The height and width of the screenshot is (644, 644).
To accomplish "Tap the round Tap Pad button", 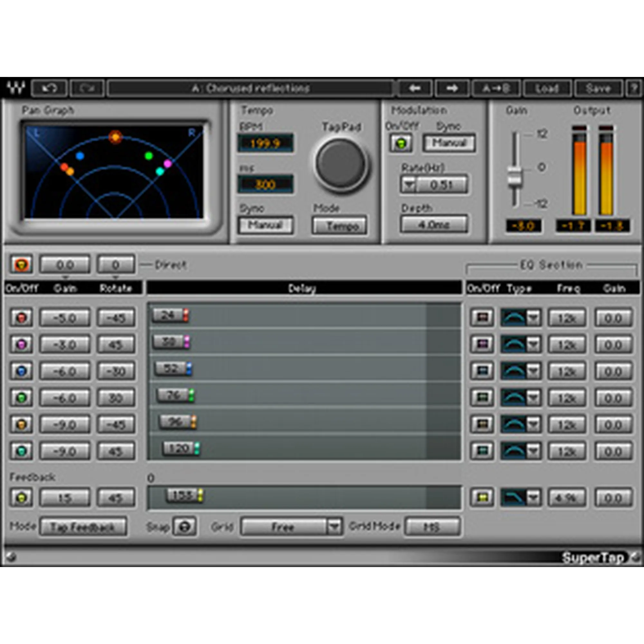I will point(340,164).
